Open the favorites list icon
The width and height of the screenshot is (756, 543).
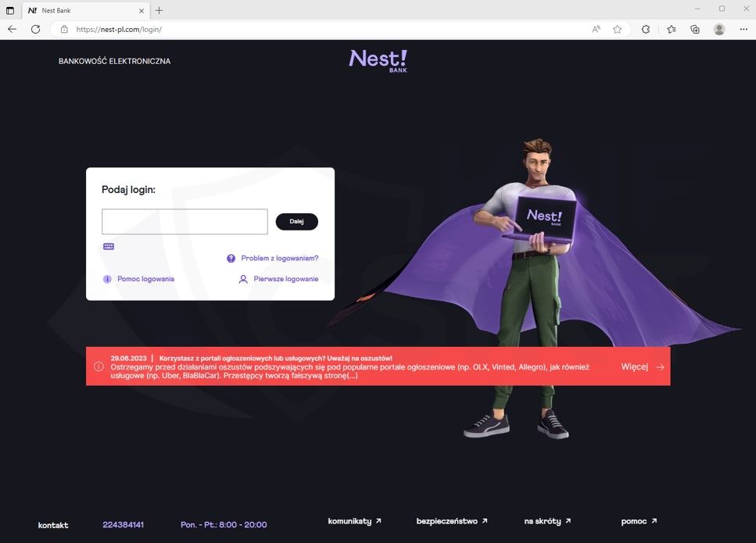pyautogui.click(x=671, y=30)
